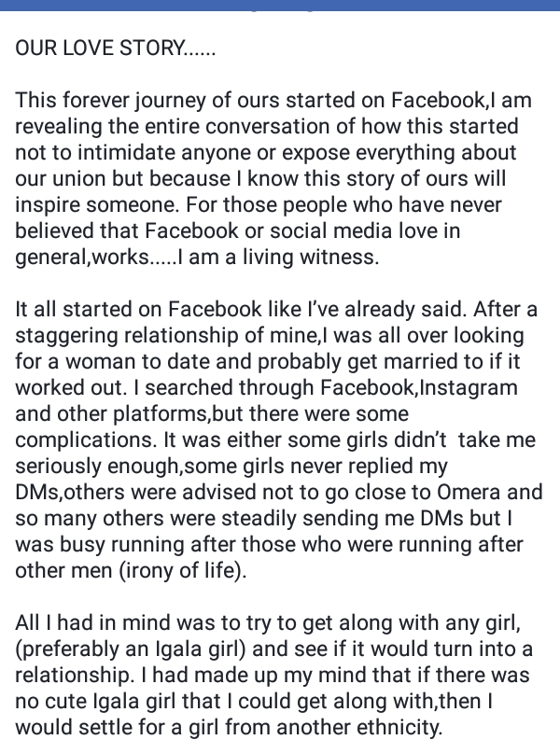
Task: Click the "OUR LOVE STORY......" title
Action: [116, 49]
